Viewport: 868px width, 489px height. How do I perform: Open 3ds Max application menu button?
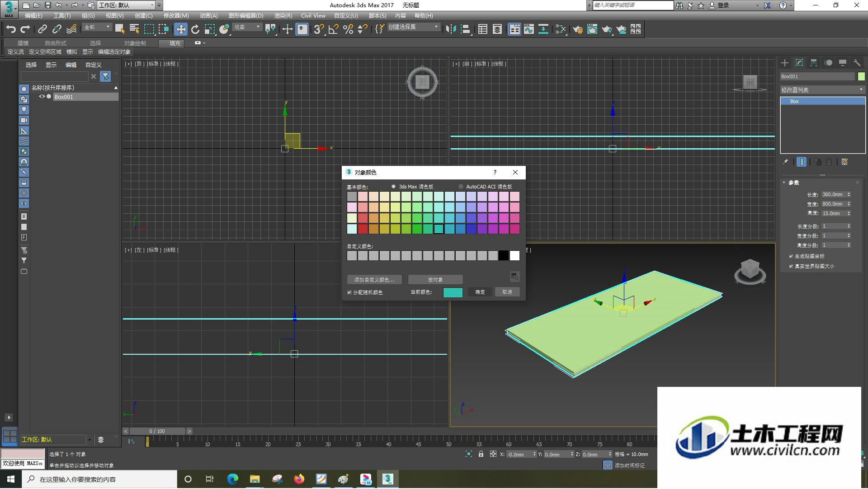coord(9,9)
